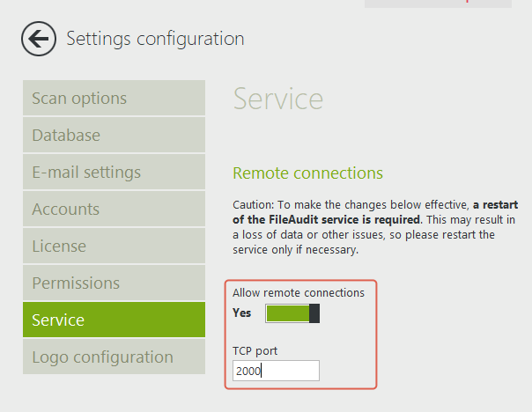The height and width of the screenshot is (412, 532).
Task: Click the bold restart warning text
Action: click(x=373, y=217)
